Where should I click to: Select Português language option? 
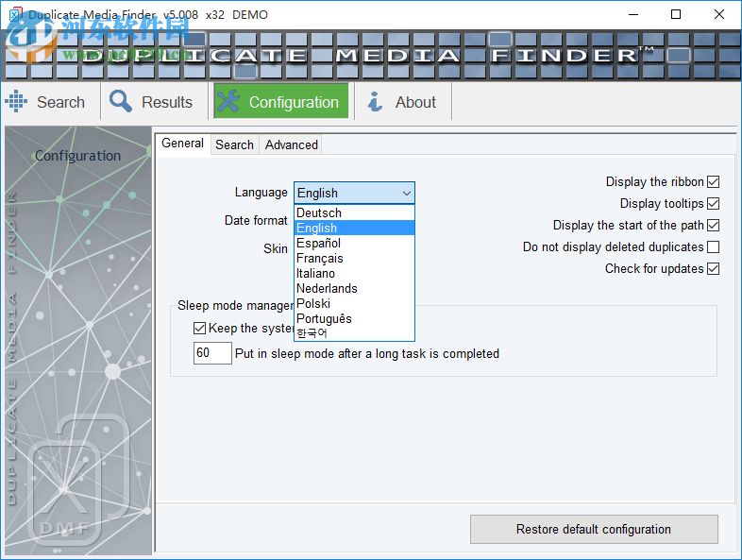pyautogui.click(x=354, y=319)
